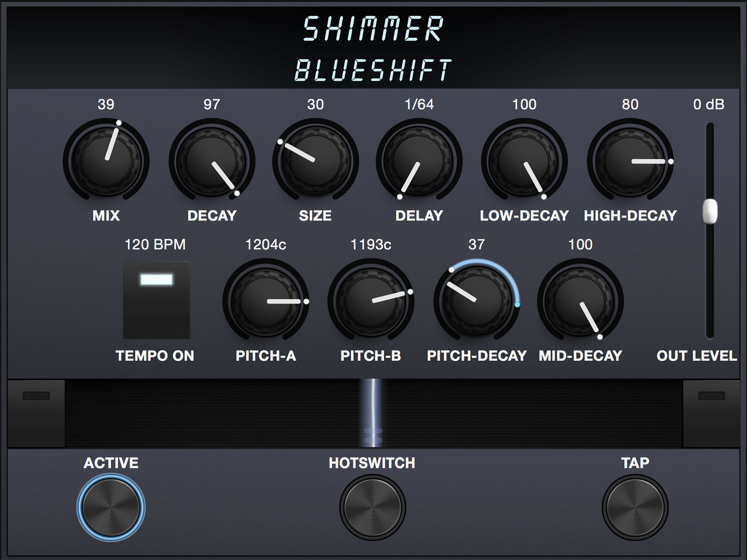Click the LOW-DECAY label
This screenshot has height=560, width=747.
(524, 215)
